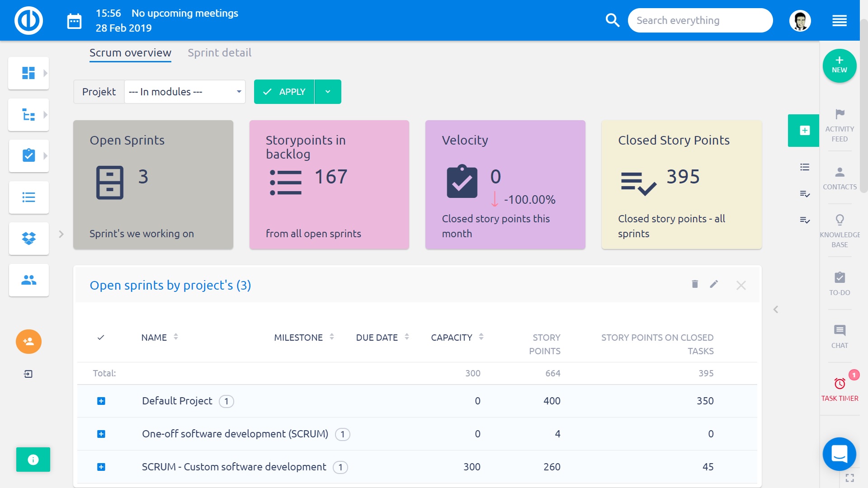The width and height of the screenshot is (868, 488).
Task: Click trash icon on Open sprints panel
Action: pyautogui.click(x=695, y=284)
